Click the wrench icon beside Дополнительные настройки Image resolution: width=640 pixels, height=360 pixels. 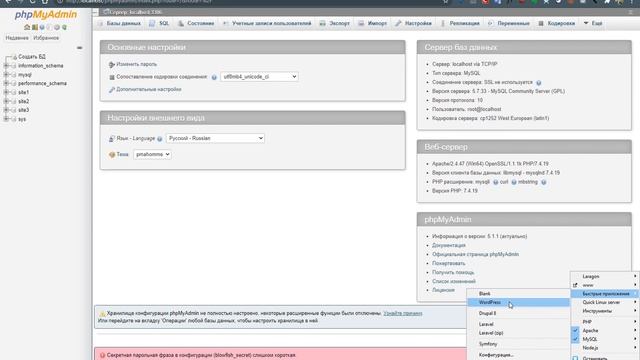(111, 90)
